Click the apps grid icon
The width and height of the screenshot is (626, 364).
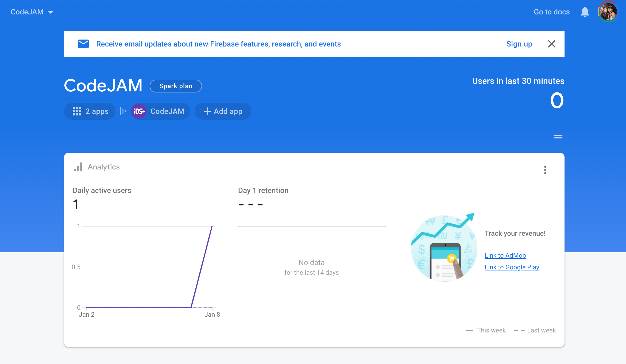(77, 111)
